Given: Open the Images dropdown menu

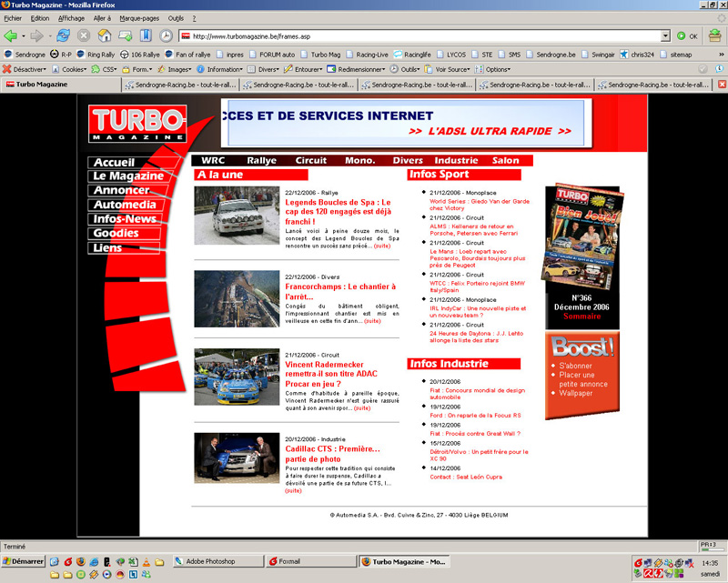Looking at the screenshot, I should click(x=175, y=69).
